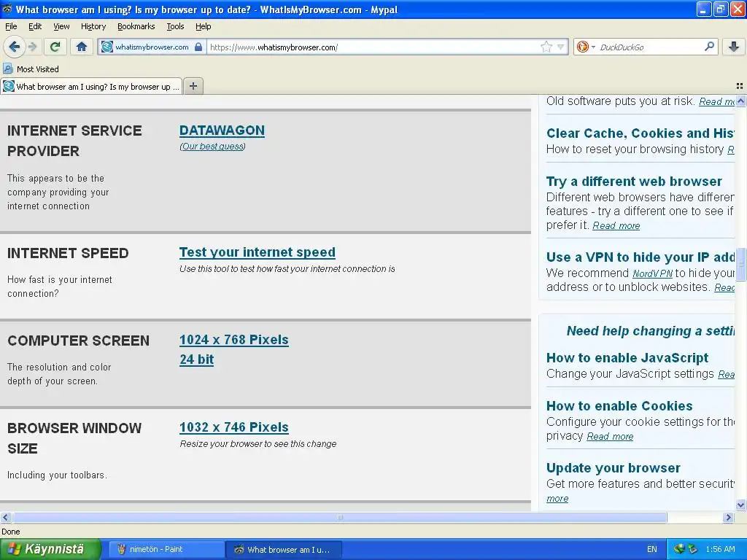Open the Käynnistä start button

(50, 549)
